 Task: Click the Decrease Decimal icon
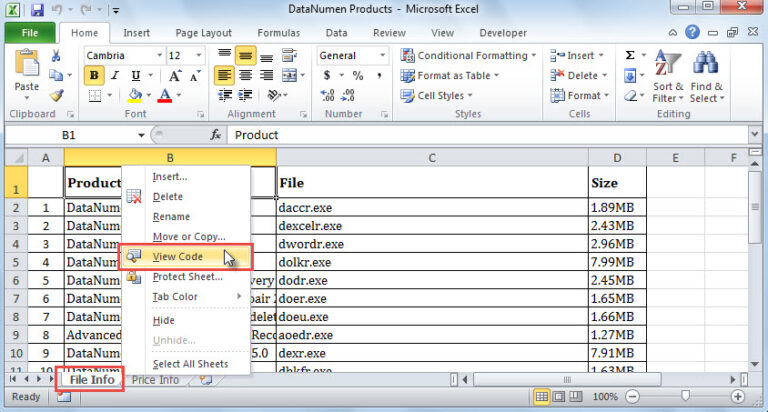pyautogui.click(x=348, y=95)
